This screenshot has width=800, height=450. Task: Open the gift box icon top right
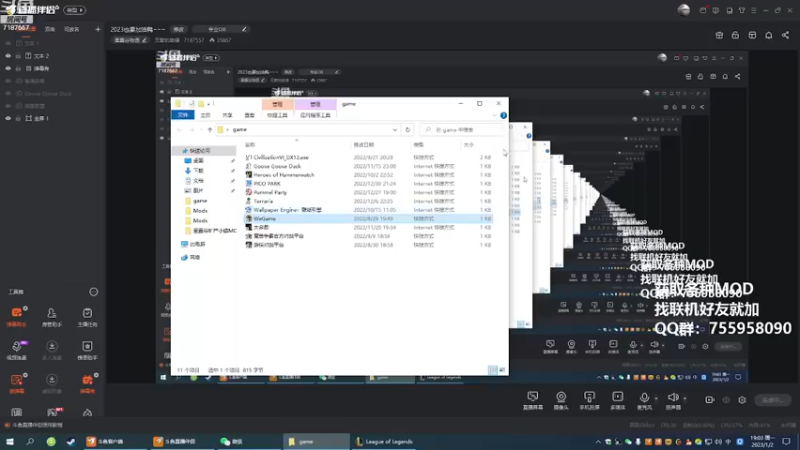coord(719,35)
